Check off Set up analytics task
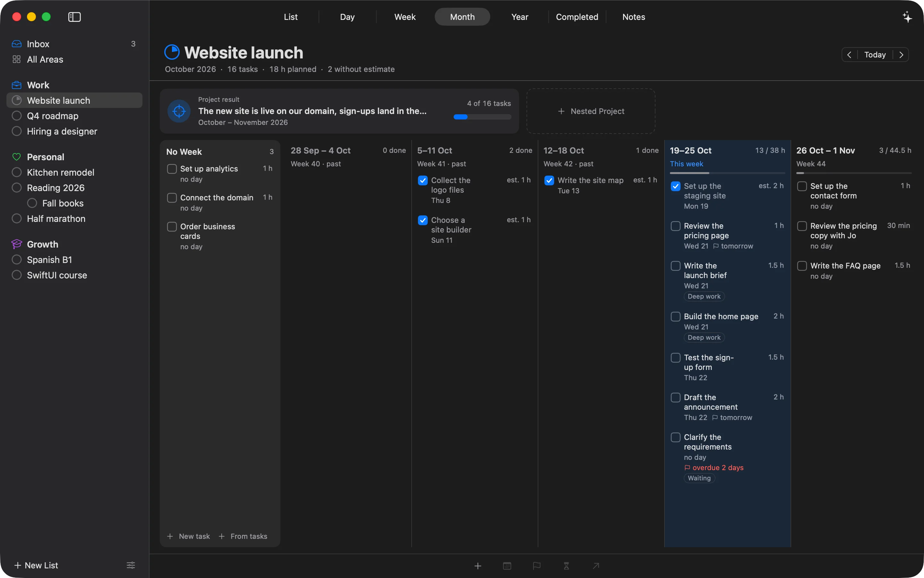 tap(172, 169)
